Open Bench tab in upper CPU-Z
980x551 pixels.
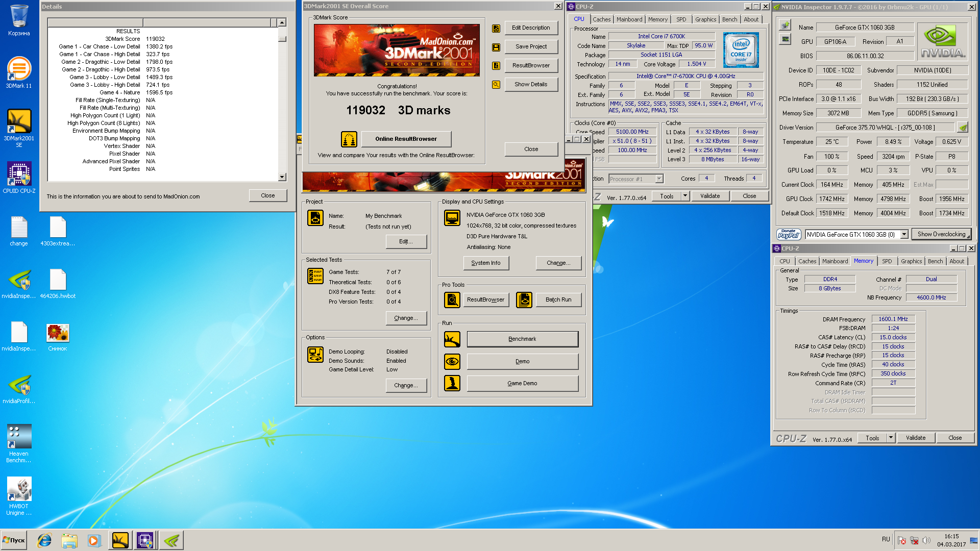tap(729, 19)
